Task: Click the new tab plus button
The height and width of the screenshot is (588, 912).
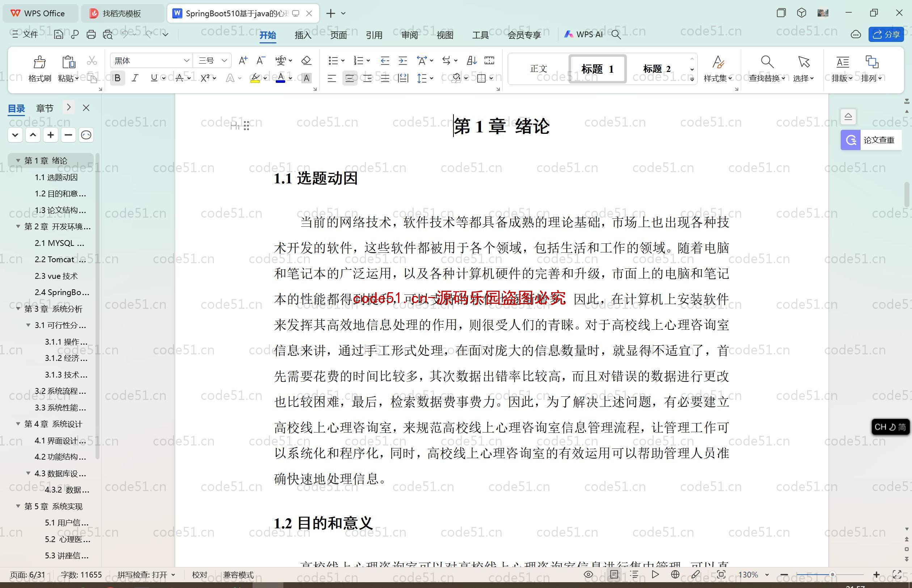Action: (330, 13)
